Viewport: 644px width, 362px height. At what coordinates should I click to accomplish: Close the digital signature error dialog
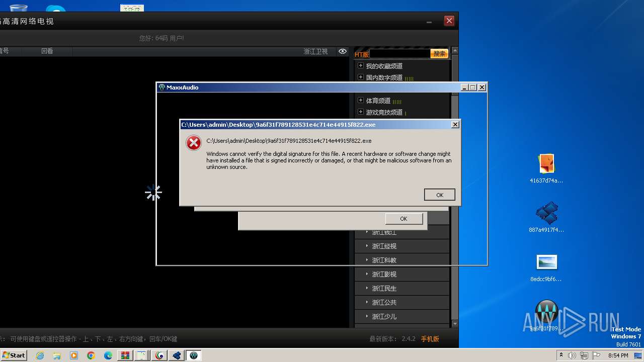coord(455,124)
